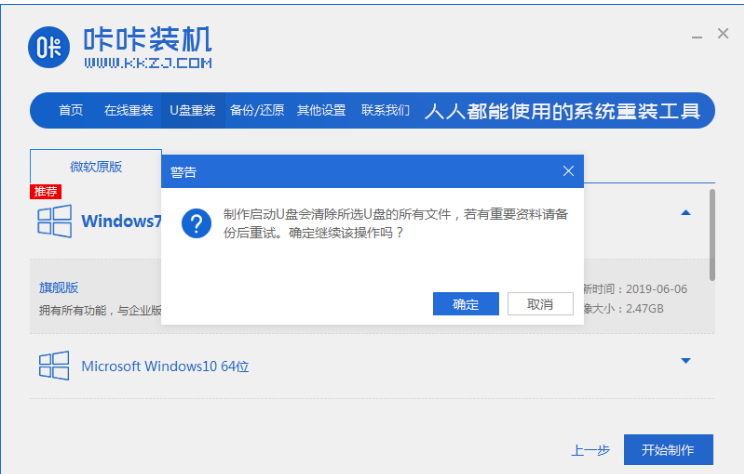
Task: Click the Microsoft Windows10 64位 title
Action: point(165,366)
